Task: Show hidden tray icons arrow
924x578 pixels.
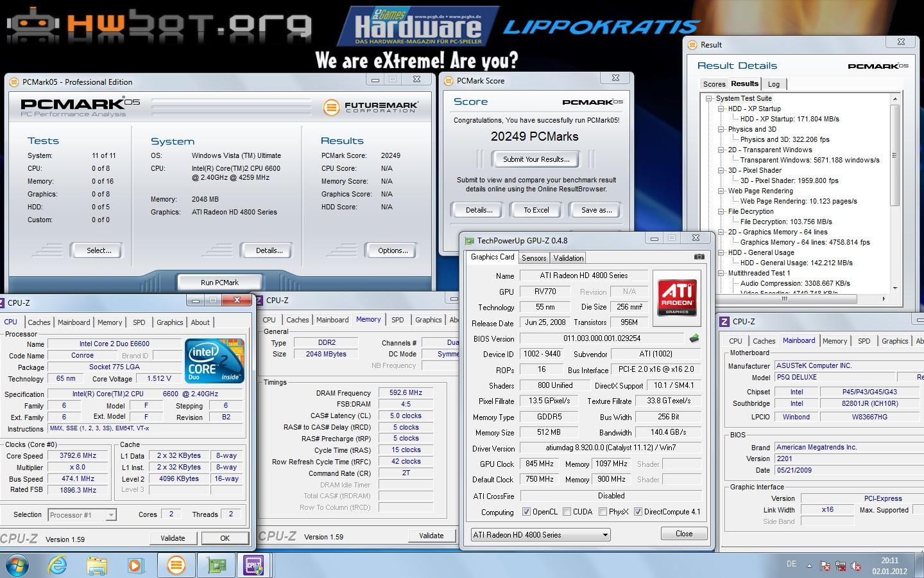Action: click(x=809, y=566)
